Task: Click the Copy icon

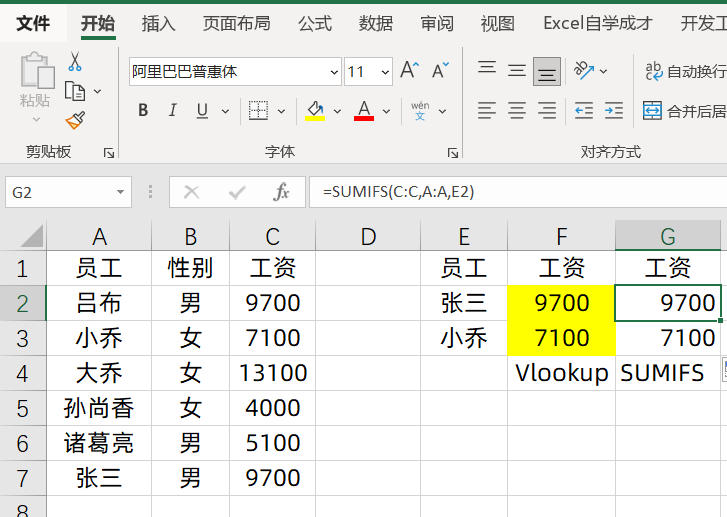Action: point(75,91)
